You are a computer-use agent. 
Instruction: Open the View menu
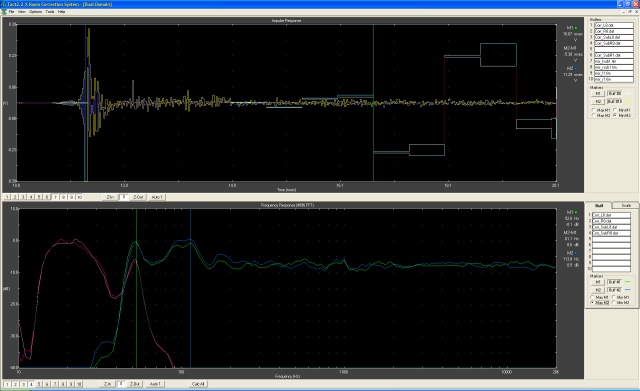click(x=22, y=12)
